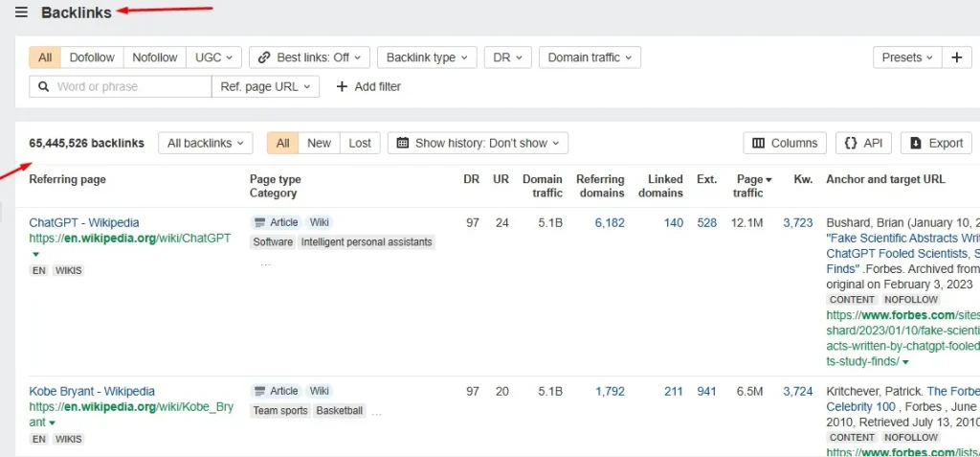Expand the fake-scientific target URL arrow
The height and width of the screenshot is (457, 980).
point(905,362)
